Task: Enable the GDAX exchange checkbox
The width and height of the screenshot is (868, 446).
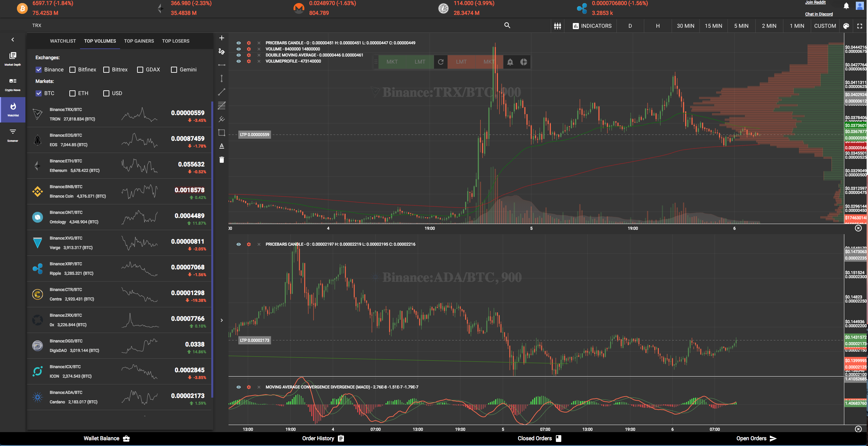Action: tap(140, 70)
